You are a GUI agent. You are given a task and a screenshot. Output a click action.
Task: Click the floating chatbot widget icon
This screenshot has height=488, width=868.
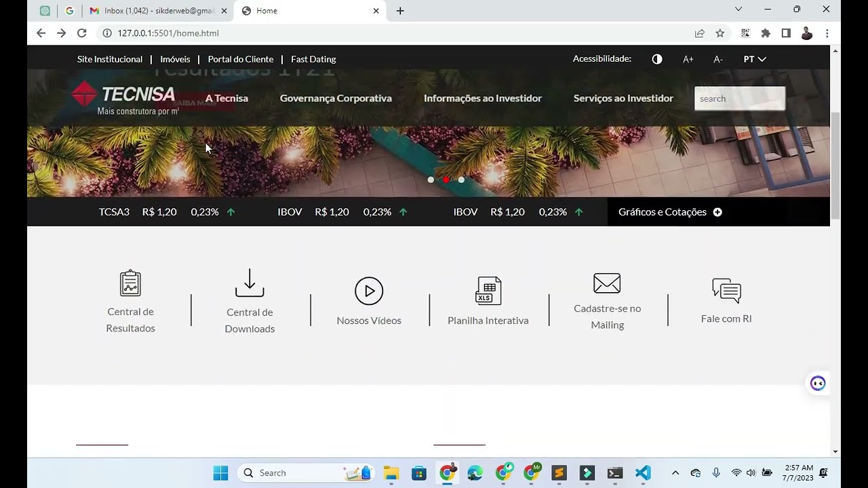[x=818, y=384]
